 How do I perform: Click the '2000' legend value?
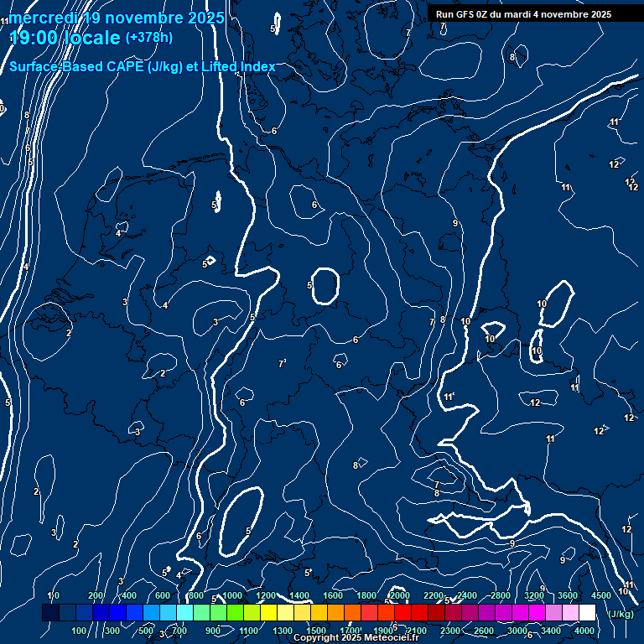(400, 595)
